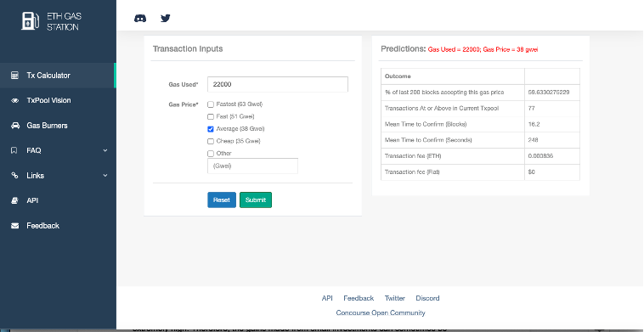Select the value 77
Image resolution: width=644 pixels, height=332 pixels.
click(x=532, y=109)
